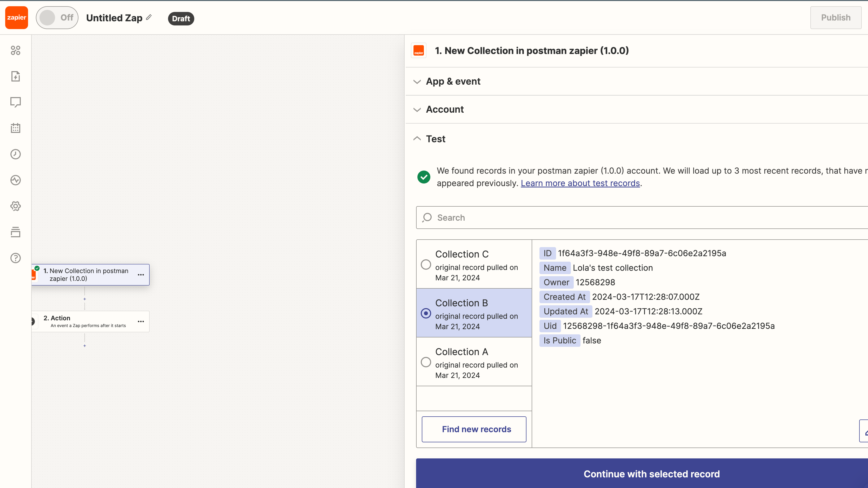Open the trigger step three-dot menu
The width and height of the screenshot is (868, 488).
click(x=141, y=275)
